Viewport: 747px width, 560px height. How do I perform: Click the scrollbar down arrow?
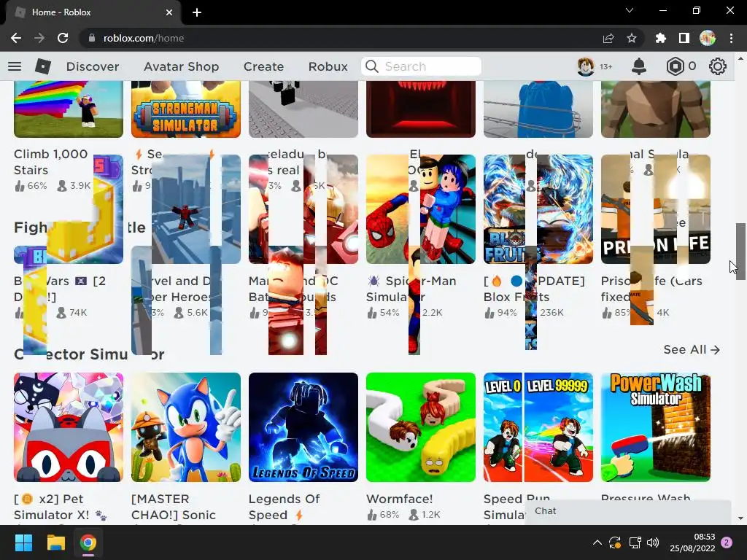coord(740,518)
